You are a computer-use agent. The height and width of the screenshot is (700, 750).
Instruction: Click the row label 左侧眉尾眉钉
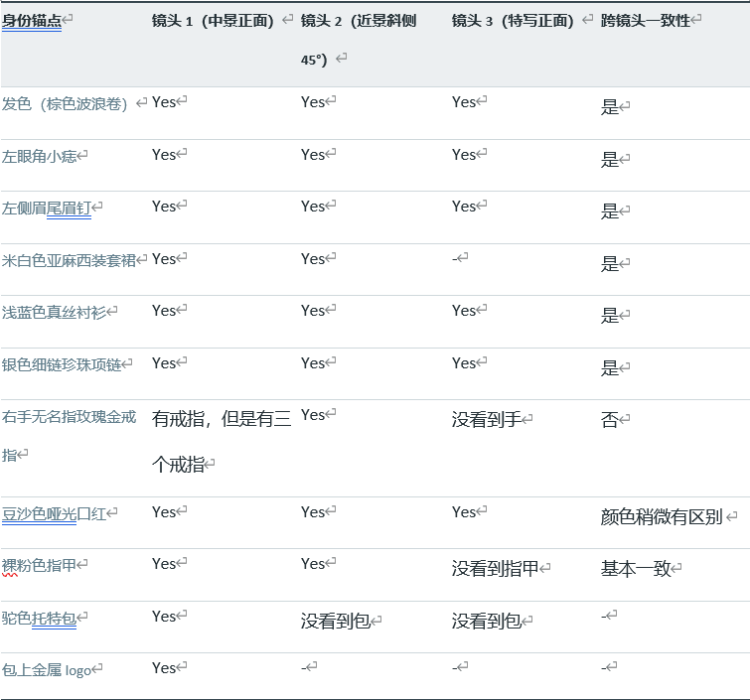point(47,208)
